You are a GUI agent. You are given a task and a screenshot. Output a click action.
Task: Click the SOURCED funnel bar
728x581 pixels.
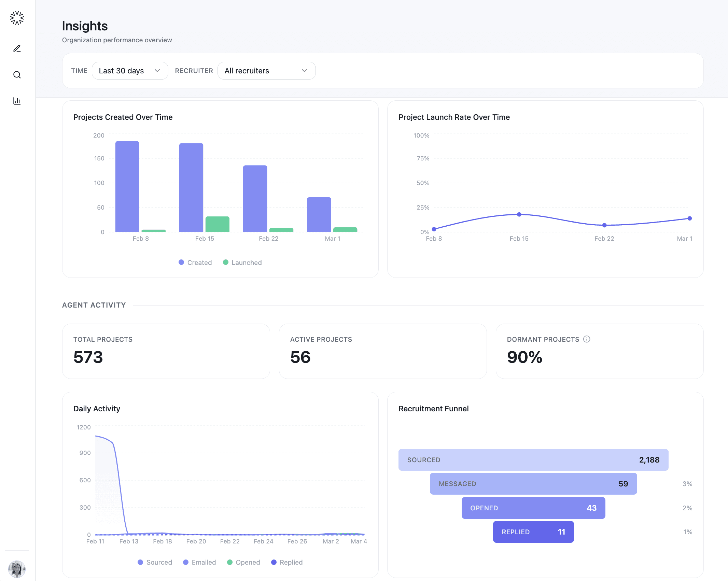coord(533,460)
